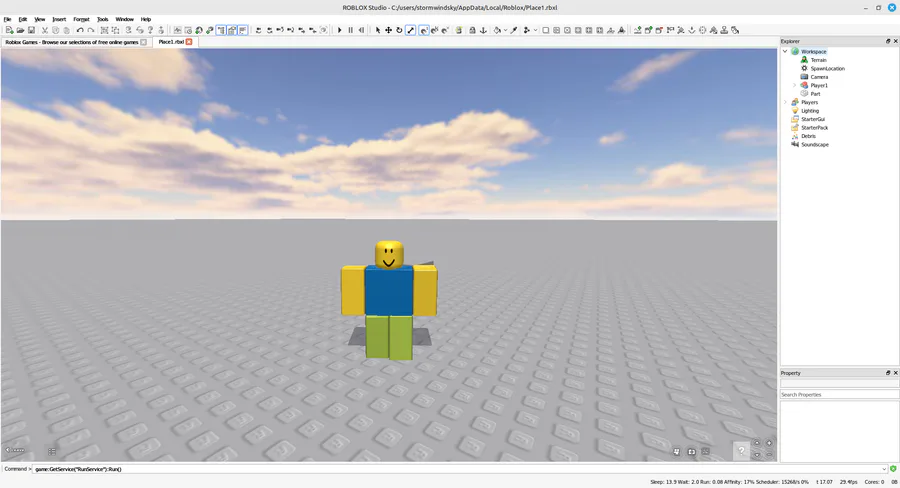Ungroup the selected objects
Image resolution: width=900 pixels, height=488 pixels.
(x=115, y=30)
